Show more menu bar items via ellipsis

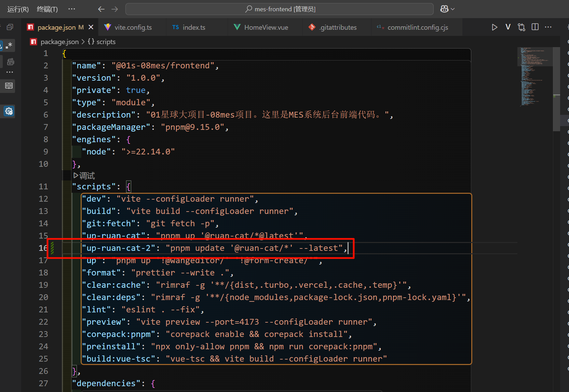click(x=71, y=9)
